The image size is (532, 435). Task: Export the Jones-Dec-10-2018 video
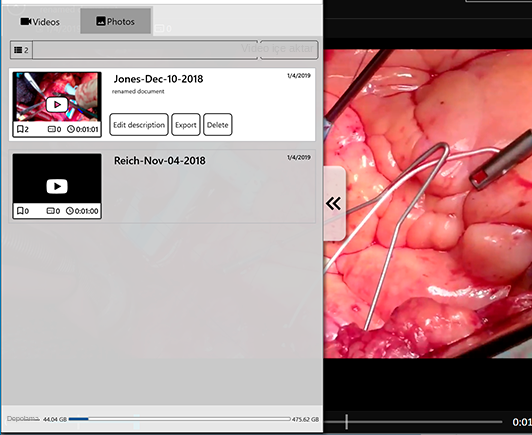coord(186,125)
